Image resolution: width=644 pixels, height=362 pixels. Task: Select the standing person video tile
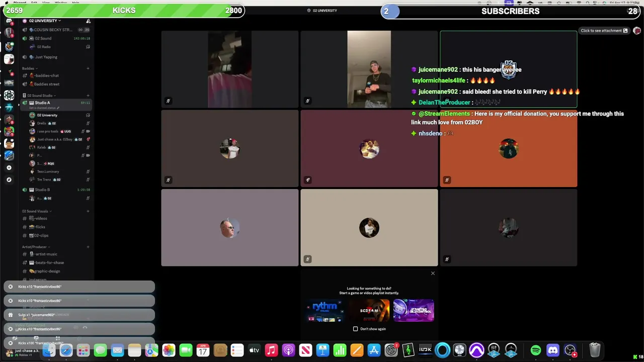[x=369, y=69]
